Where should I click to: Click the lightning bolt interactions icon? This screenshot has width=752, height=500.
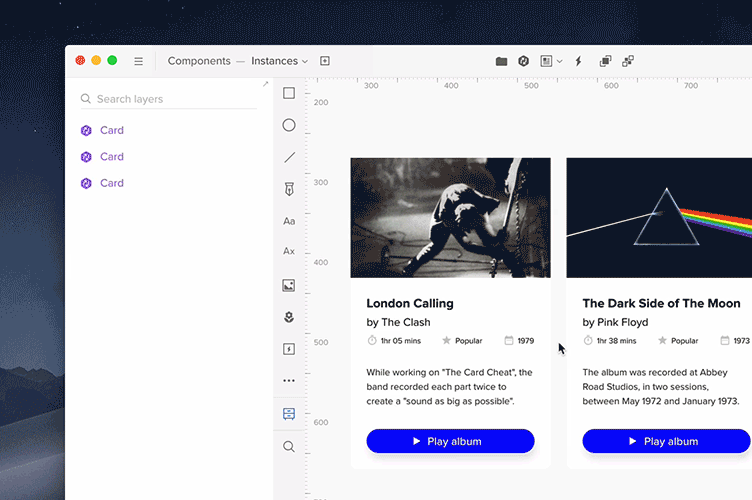point(578,61)
